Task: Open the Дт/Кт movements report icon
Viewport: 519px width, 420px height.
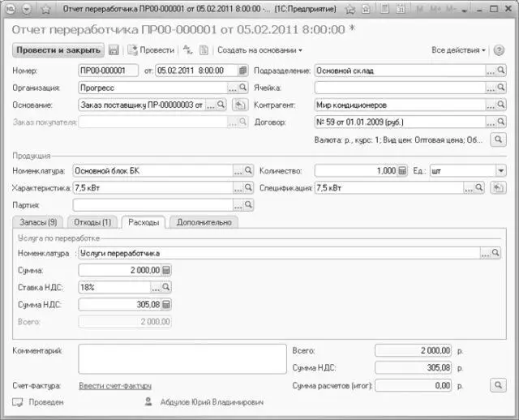Action: tap(188, 50)
